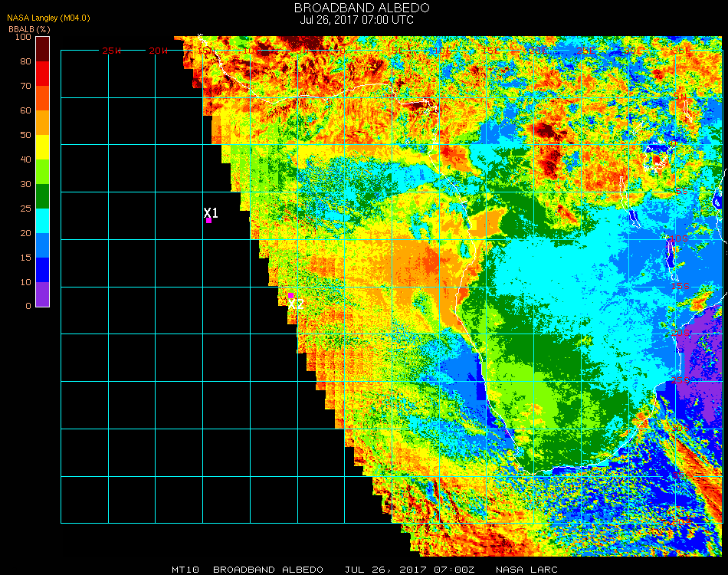728x575 pixels.
Task: Click the 20W longitude label
Action: click(159, 51)
